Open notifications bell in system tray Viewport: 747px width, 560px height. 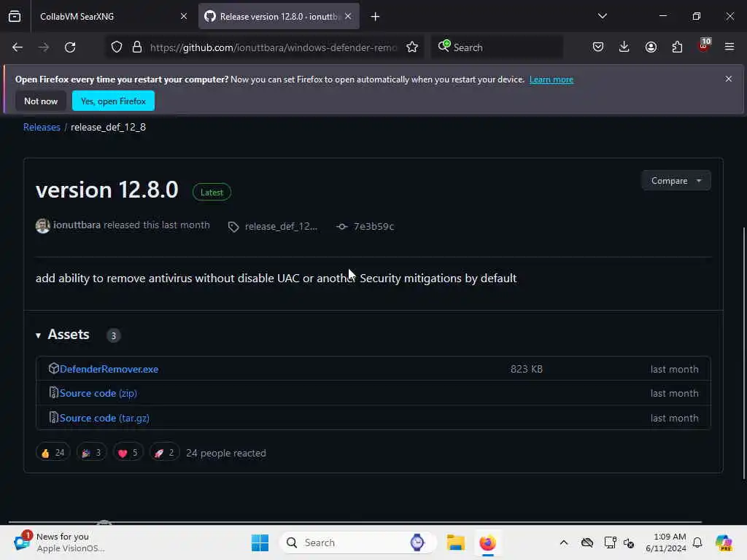click(x=697, y=542)
